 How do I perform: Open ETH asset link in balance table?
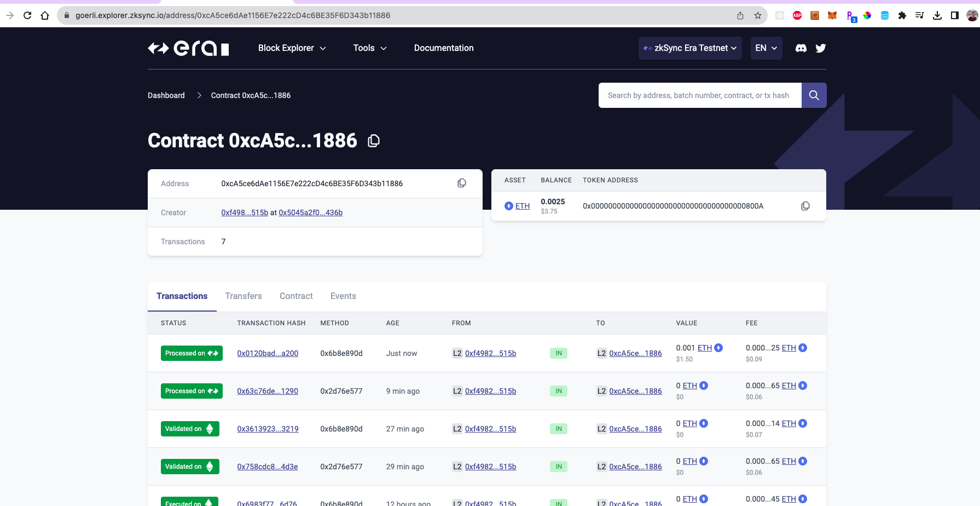(523, 206)
